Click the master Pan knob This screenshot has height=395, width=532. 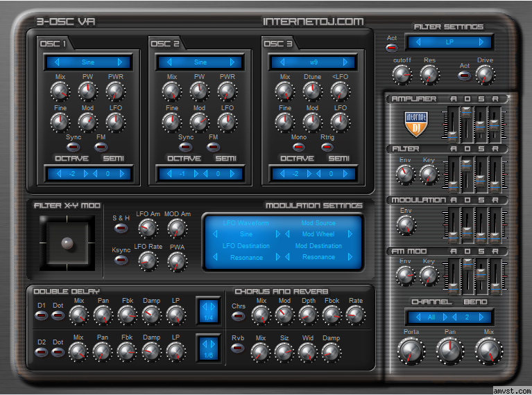pos(450,351)
